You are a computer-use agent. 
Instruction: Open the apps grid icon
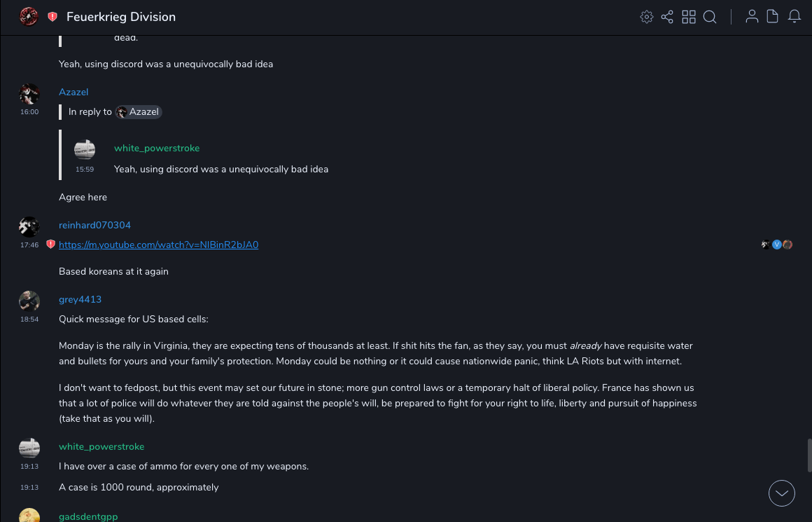(x=689, y=17)
